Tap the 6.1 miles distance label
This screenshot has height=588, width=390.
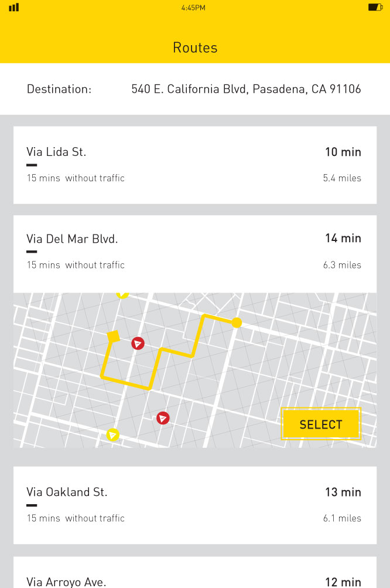(x=342, y=518)
